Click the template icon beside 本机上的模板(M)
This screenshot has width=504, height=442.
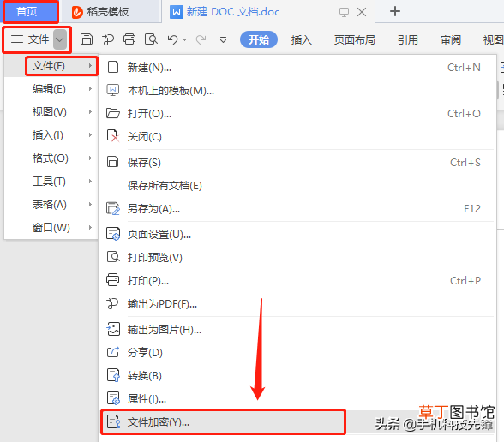113,90
